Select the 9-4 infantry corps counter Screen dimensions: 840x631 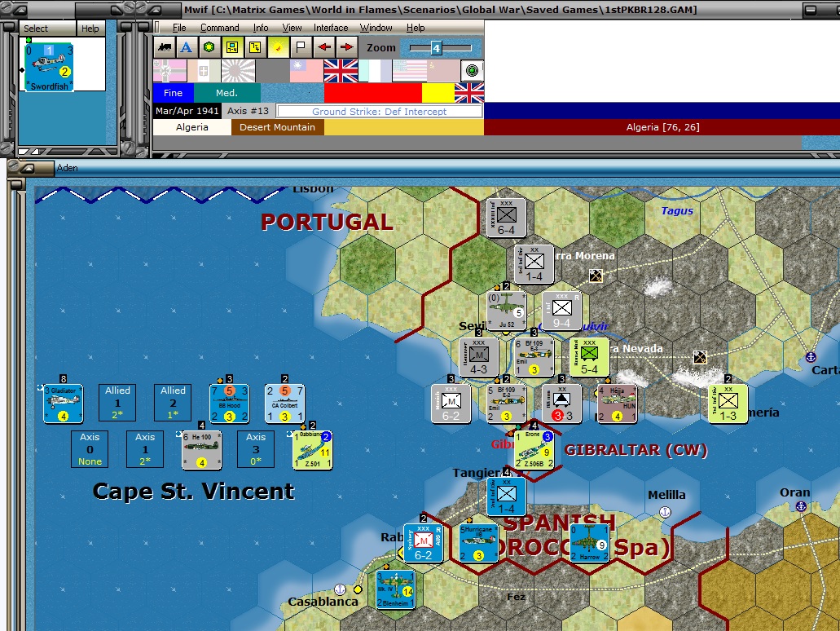(561, 311)
